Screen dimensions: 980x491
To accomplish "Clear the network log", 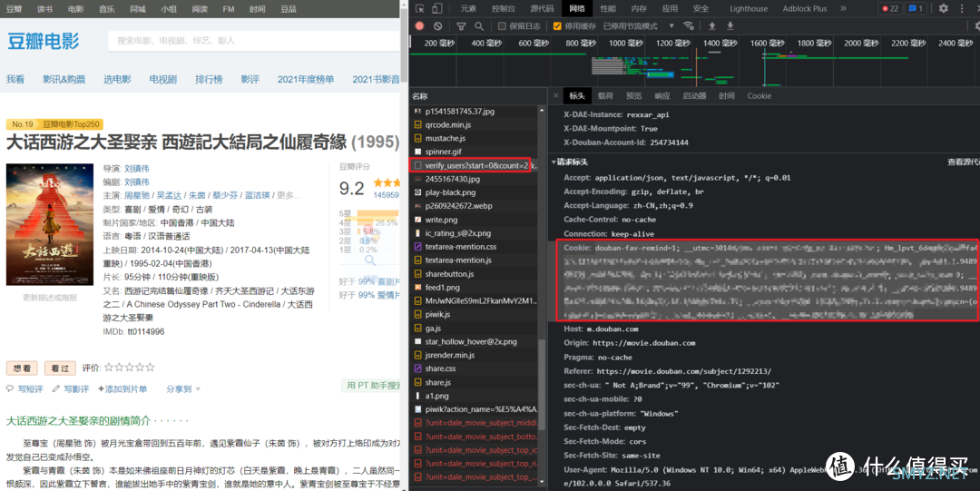I will [437, 26].
